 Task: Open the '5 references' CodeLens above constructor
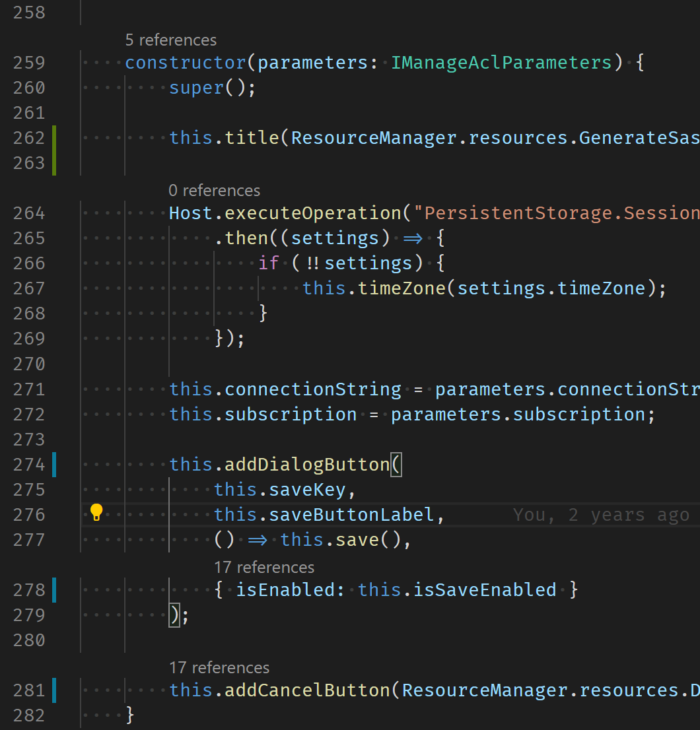170,40
